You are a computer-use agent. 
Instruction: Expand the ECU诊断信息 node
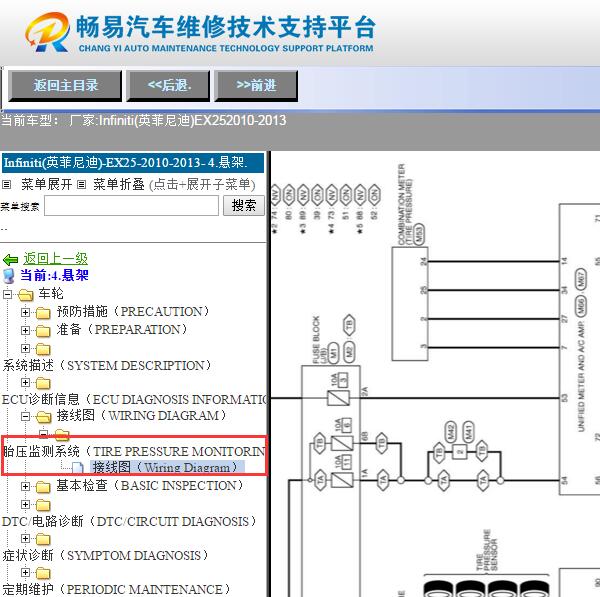[x=25, y=382]
